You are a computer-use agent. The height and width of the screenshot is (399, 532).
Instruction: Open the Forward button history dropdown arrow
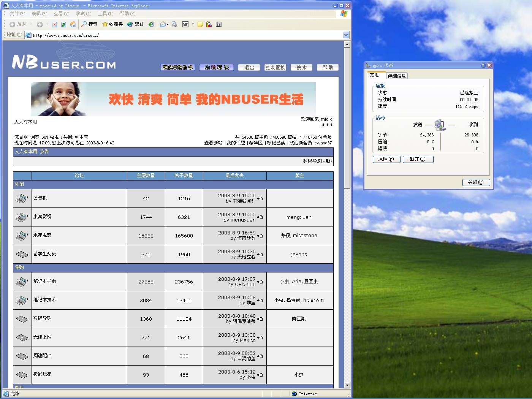tap(47, 24)
